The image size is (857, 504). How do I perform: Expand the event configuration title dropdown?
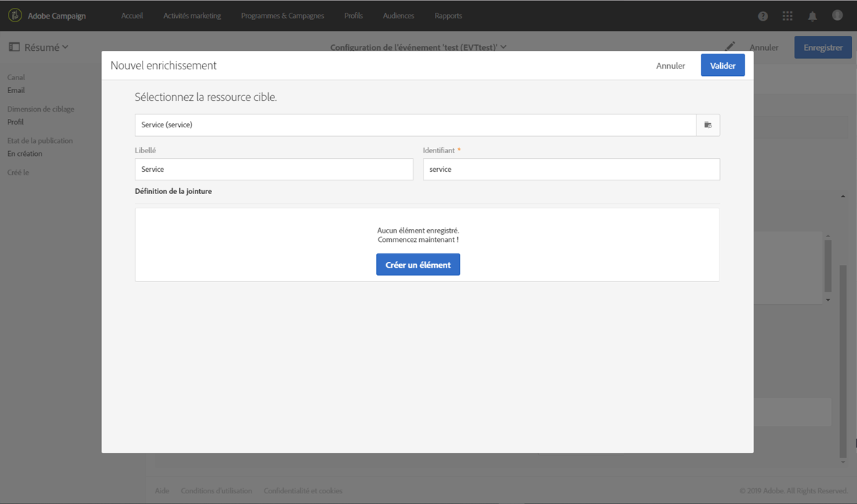[503, 47]
